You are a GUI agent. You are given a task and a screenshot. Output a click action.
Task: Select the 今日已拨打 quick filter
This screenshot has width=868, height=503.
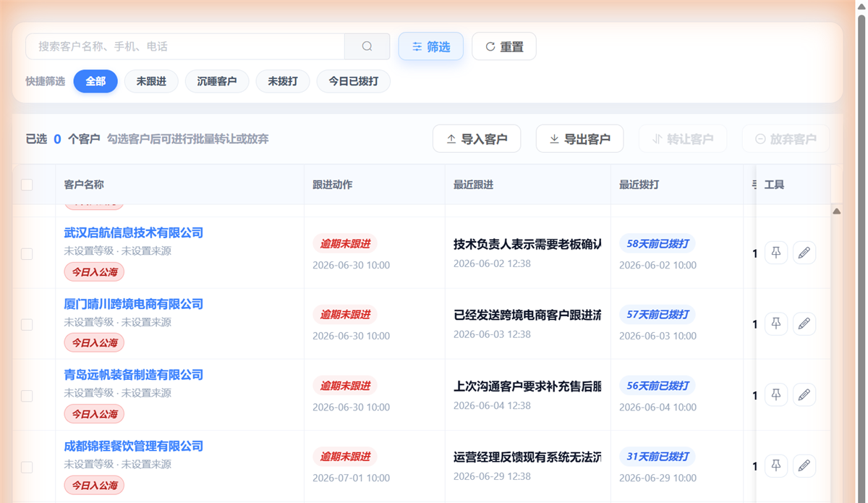point(354,81)
